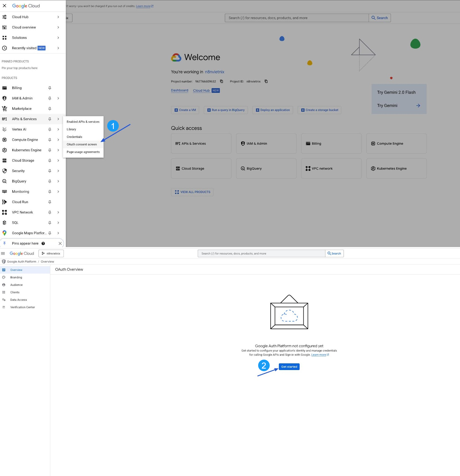460x476 pixels.
Task: Expand VPC Network submenu chevron
Action: 58,212
